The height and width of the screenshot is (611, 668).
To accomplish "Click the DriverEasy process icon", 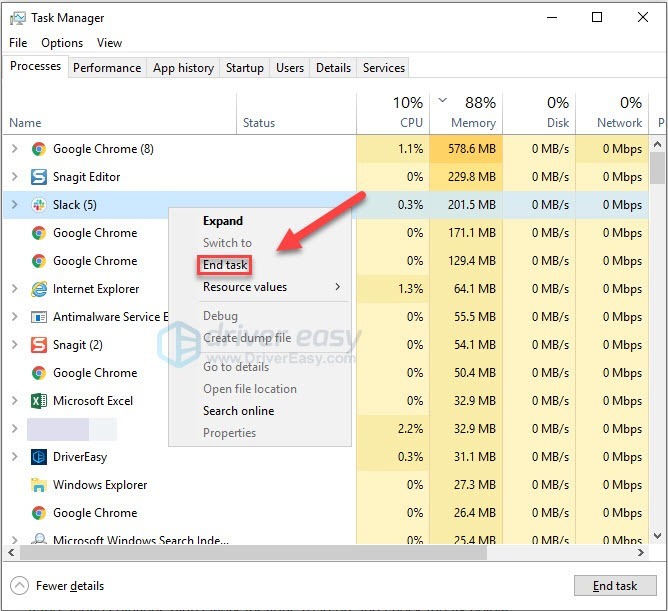I will pyautogui.click(x=39, y=457).
